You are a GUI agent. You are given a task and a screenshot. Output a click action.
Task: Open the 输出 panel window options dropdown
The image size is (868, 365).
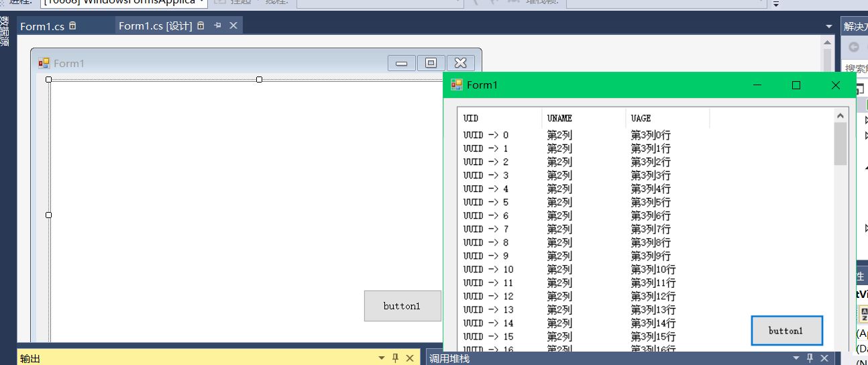coord(382,358)
